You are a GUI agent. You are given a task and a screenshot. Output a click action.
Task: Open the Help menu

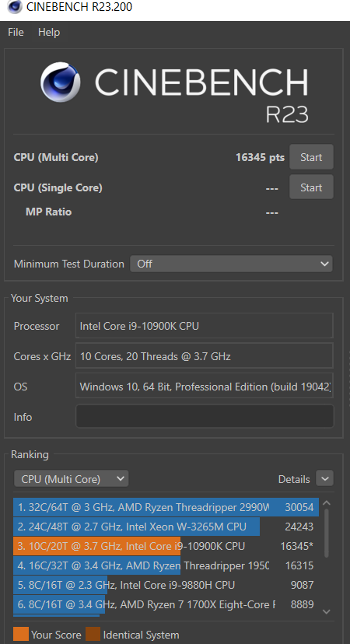tap(49, 32)
